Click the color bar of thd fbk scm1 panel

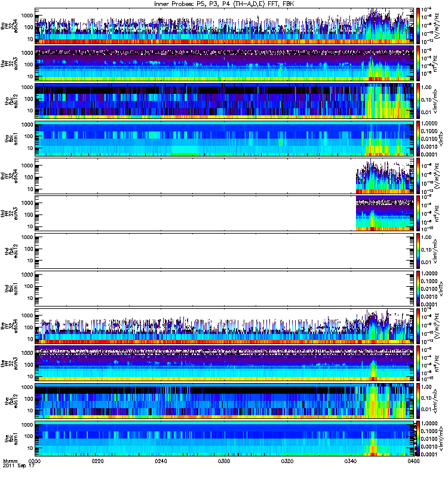click(x=418, y=289)
